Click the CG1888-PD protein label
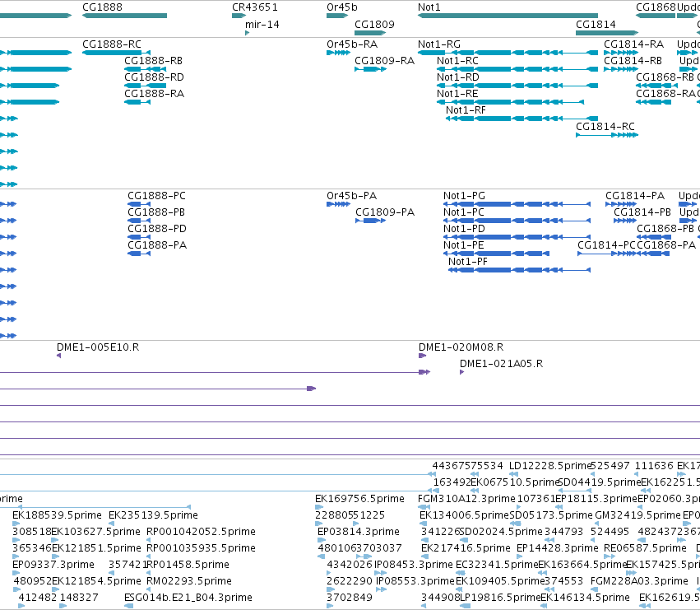The image size is (700, 610). pos(156,229)
